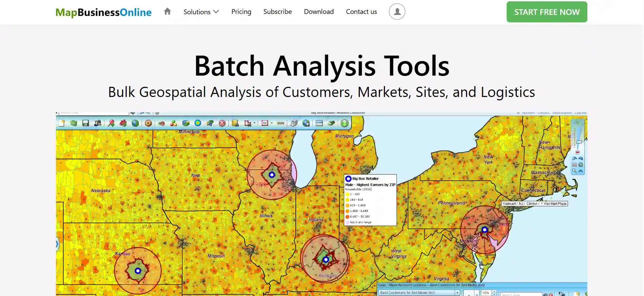Zoom in using the green plus button
Viewport: 644px width, 296px height.
(578, 123)
